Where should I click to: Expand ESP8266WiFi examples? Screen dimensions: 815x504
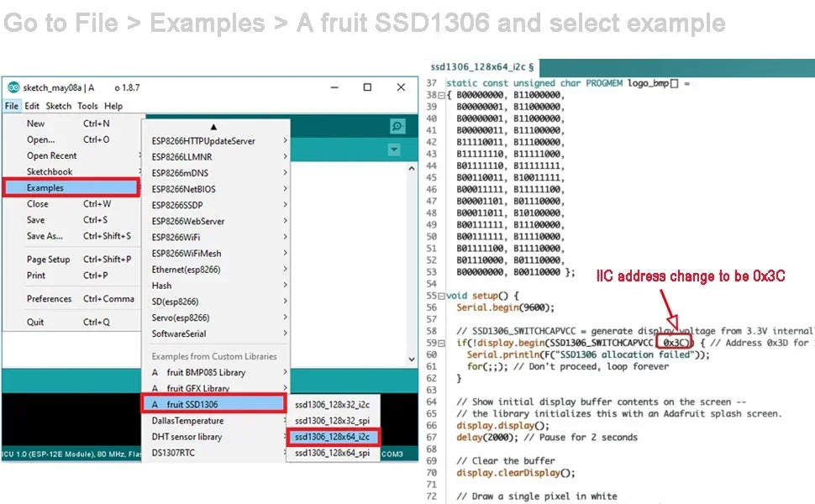[216, 238]
